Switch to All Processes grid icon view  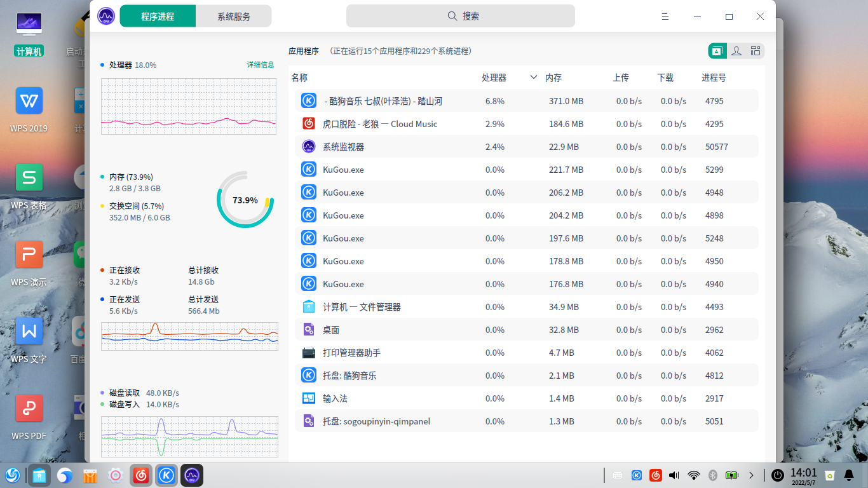[x=756, y=51]
